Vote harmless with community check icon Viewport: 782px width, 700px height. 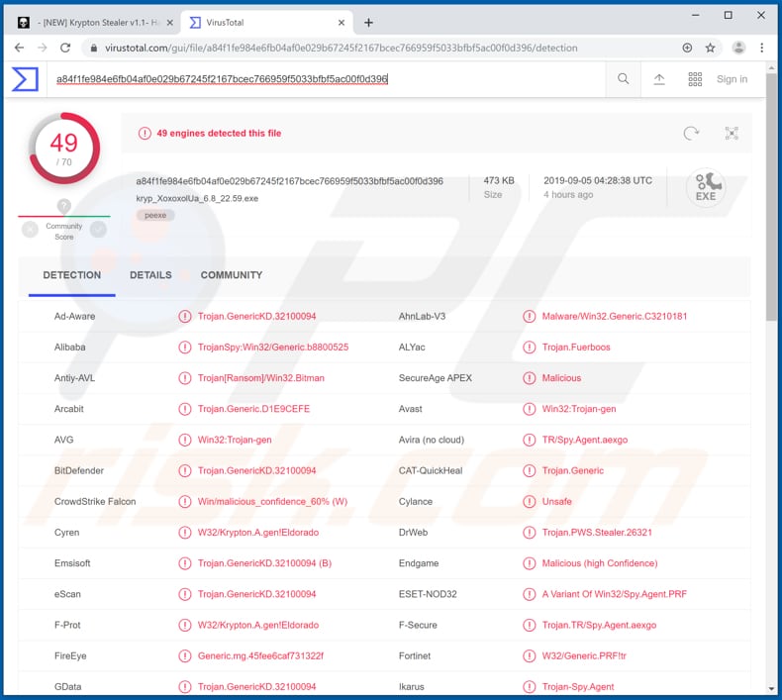[x=98, y=229]
